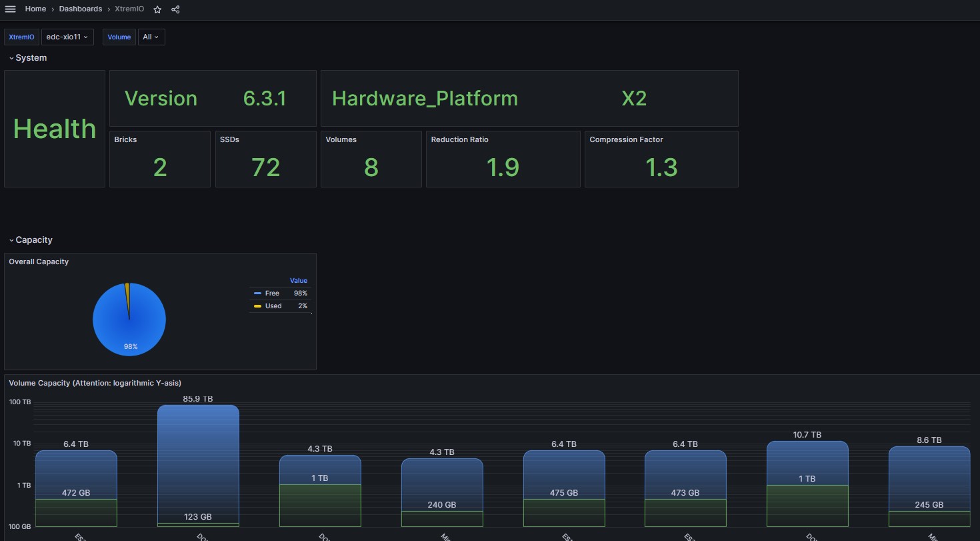Screen dimensions: 980x541
Task: Click the Compression Factor panel title
Action: (x=626, y=140)
